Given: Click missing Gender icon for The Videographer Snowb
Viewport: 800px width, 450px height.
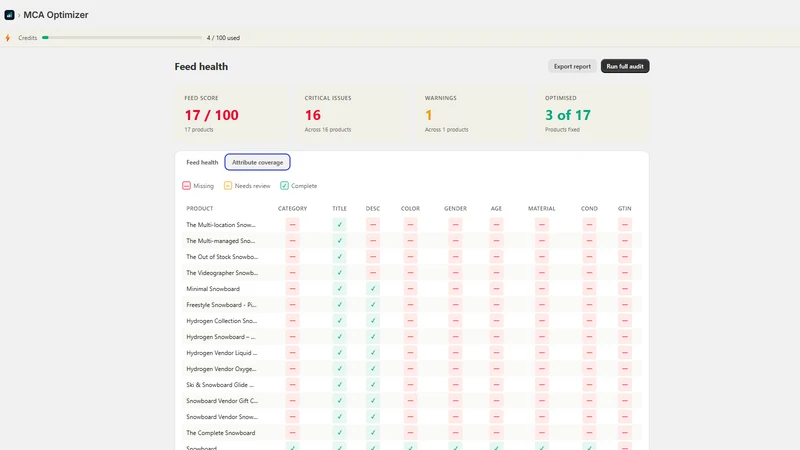Looking at the screenshot, I should pos(456,272).
